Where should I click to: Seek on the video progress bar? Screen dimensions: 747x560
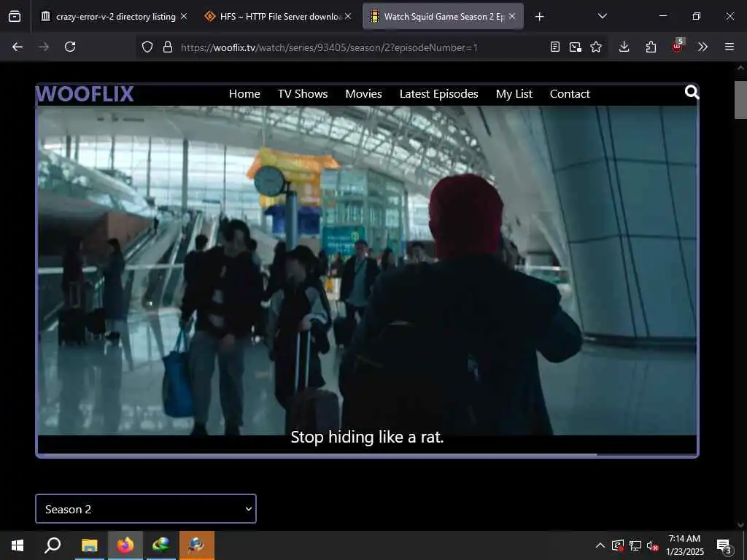[367, 455]
